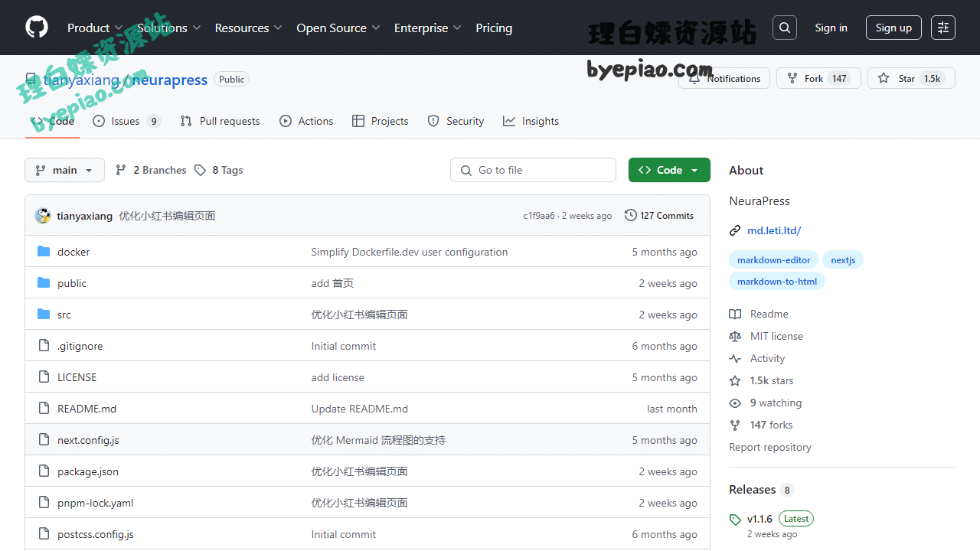Click the markdown-to-html topic tag
The image size is (980, 551).
tap(777, 282)
